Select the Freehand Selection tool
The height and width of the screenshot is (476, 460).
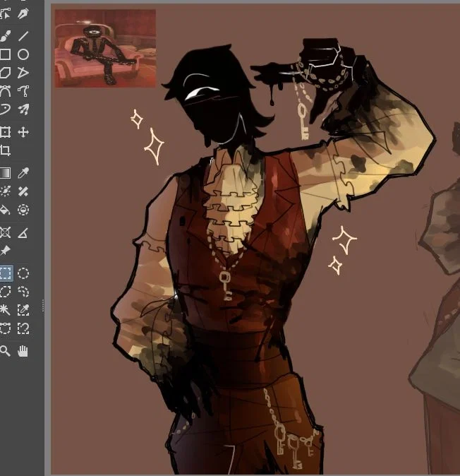(23, 292)
